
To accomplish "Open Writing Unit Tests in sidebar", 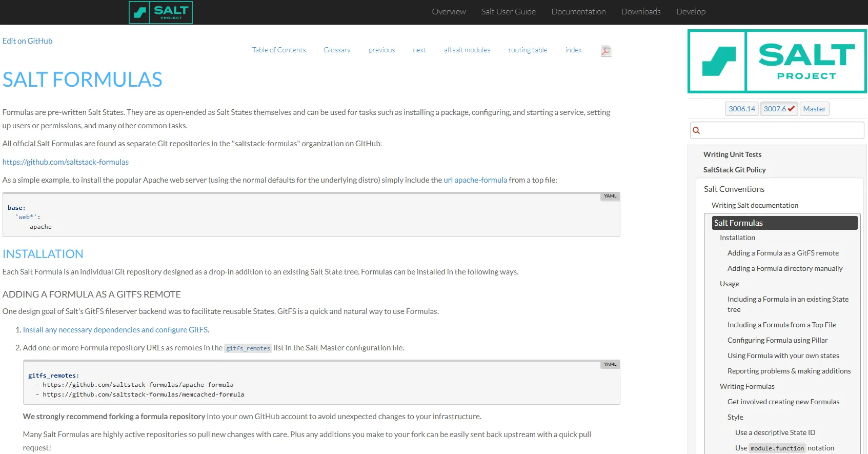I will [732, 154].
